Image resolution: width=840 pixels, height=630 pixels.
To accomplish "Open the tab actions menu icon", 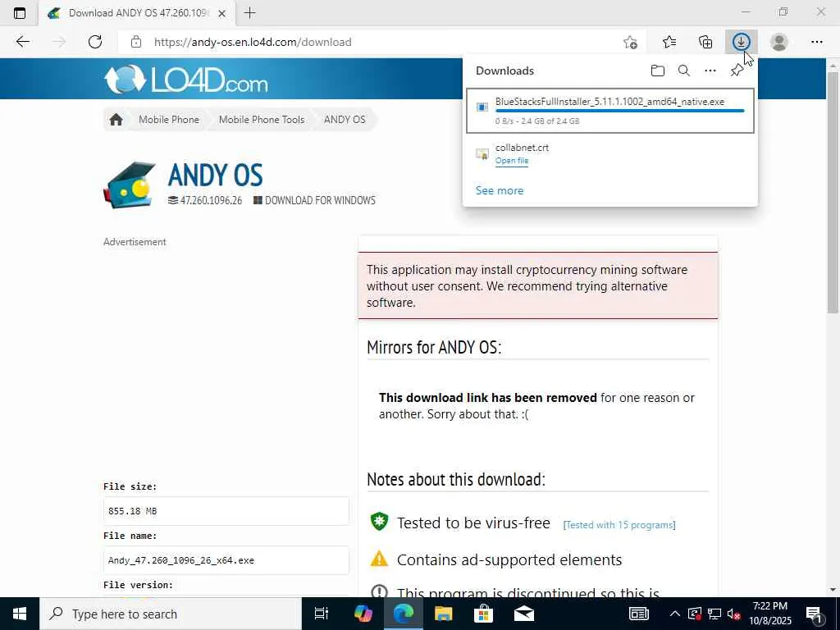I will [20, 13].
